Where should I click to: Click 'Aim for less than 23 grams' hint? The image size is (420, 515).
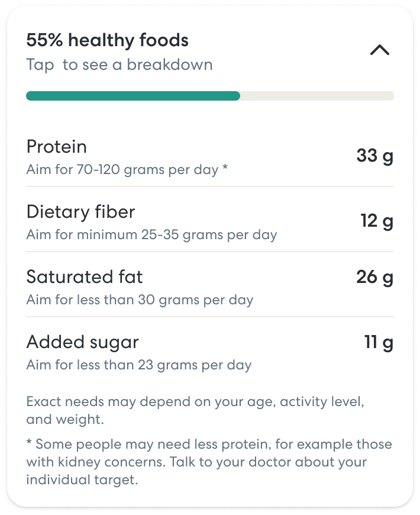tap(138, 365)
